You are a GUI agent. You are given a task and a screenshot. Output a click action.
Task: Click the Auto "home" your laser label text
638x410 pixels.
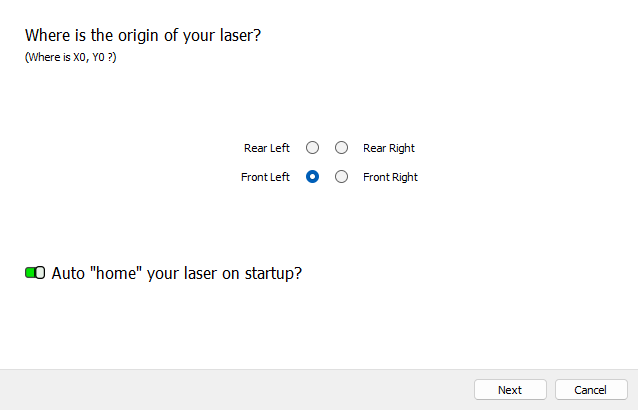tap(176, 273)
